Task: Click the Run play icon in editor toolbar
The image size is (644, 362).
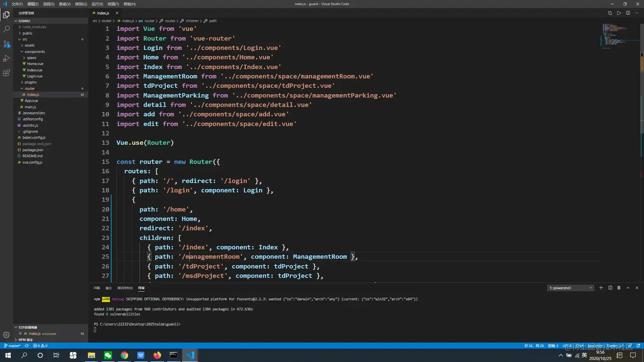Action: pyautogui.click(x=619, y=13)
